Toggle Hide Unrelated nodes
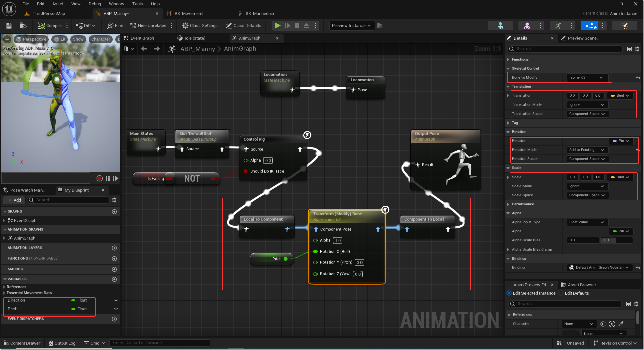Viewport: 644px width, 350px height. point(148,26)
